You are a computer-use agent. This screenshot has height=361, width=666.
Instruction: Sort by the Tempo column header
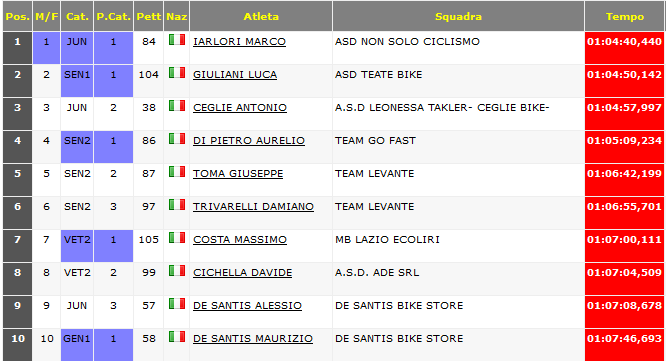click(625, 16)
